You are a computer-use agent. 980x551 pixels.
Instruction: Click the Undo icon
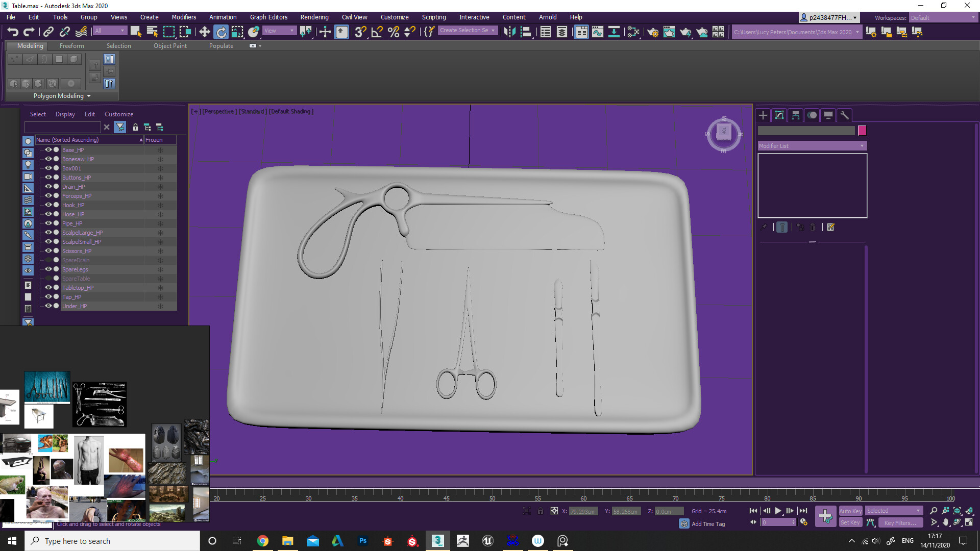[13, 32]
